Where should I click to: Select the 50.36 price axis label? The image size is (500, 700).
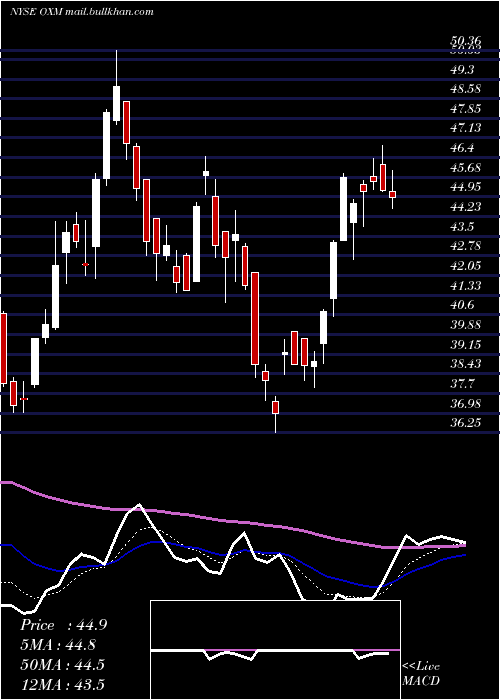[x=465, y=42]
